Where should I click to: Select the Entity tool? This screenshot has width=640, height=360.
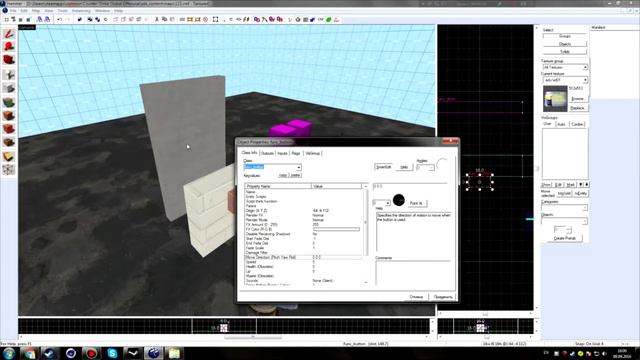[x=9, y=74]
